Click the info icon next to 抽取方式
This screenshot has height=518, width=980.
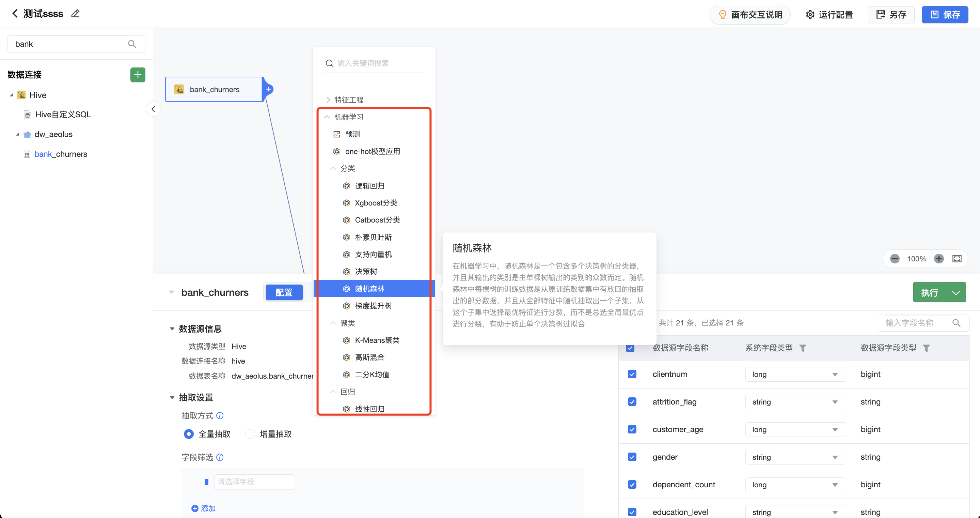coord(220,416)
